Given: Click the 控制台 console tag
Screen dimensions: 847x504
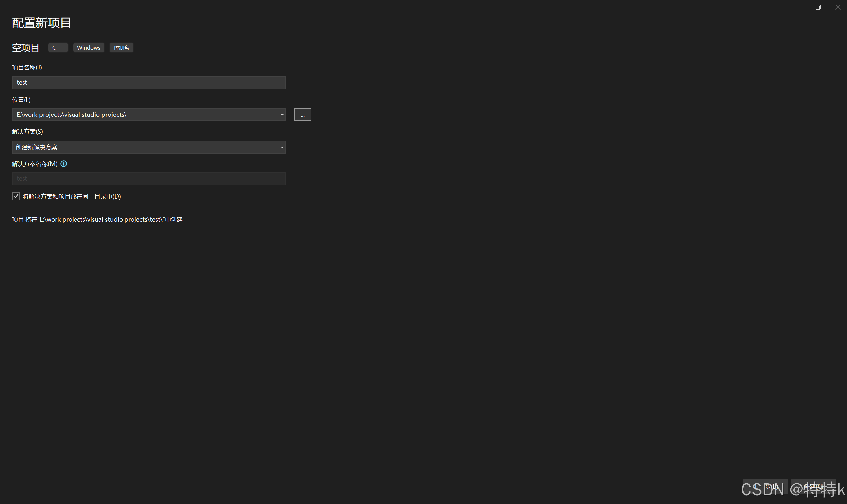Looking at the screenshot, I should [x=121, y=48].
